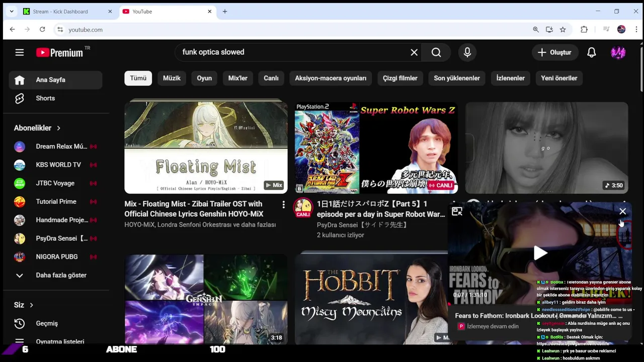Select the İzlenenler filter chip
This screenshot has height=362, width=644.
point(511,78)
